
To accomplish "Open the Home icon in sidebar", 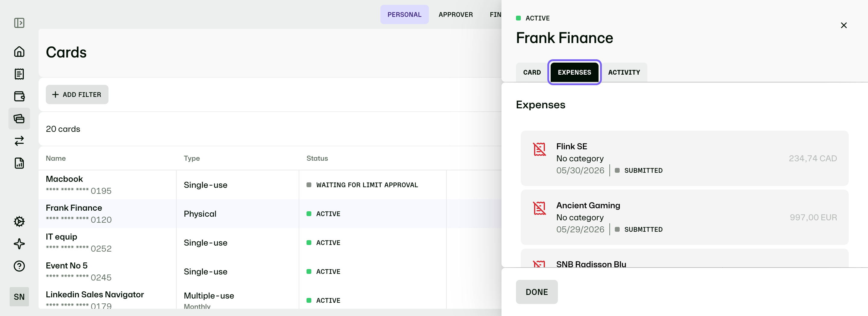I will (x=19, y=51).
